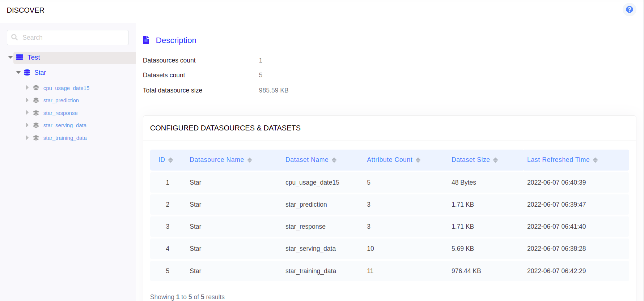Collapse the Test tree node
This screenshot has height=301, width=644.
10,57
